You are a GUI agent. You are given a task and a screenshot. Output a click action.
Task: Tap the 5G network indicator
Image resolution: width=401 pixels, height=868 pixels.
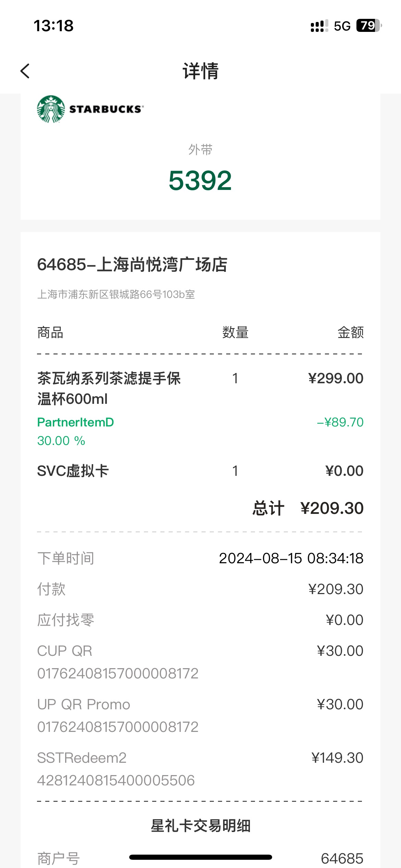[x=342, y=26]
